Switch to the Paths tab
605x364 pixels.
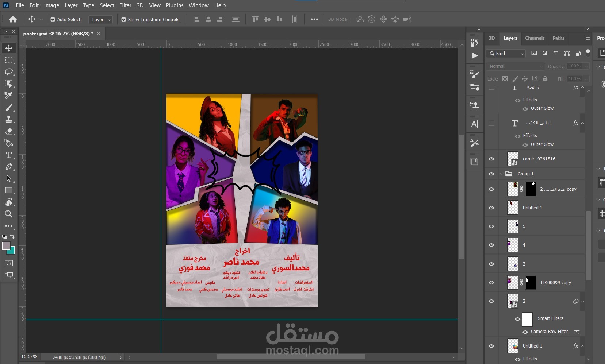coord(558,38)
